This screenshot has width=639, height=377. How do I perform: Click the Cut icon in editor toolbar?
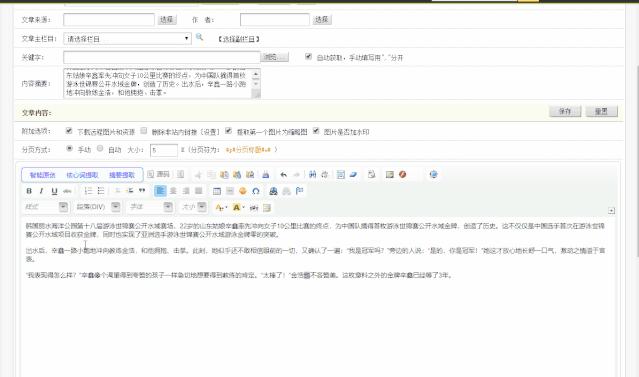pyautogui.click(x=198, y=175)
